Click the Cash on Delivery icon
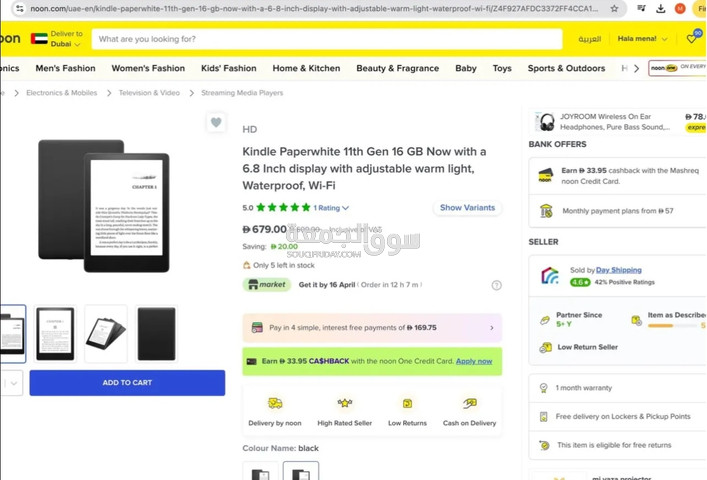This screenshot has height=480, width=707. click(469, 403)
